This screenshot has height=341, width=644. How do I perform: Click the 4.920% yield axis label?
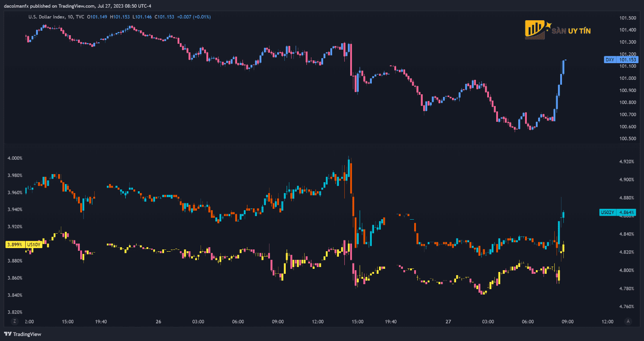click(x=627, y=161)
